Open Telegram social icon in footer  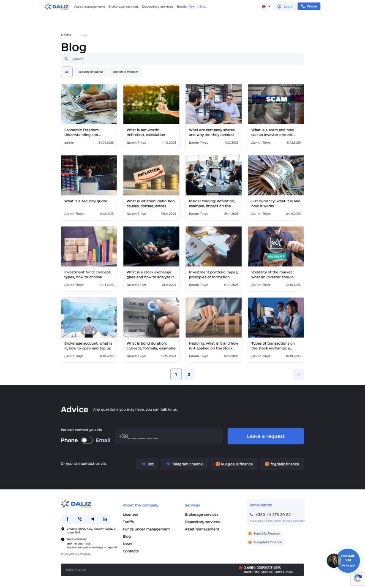[93, 519]
